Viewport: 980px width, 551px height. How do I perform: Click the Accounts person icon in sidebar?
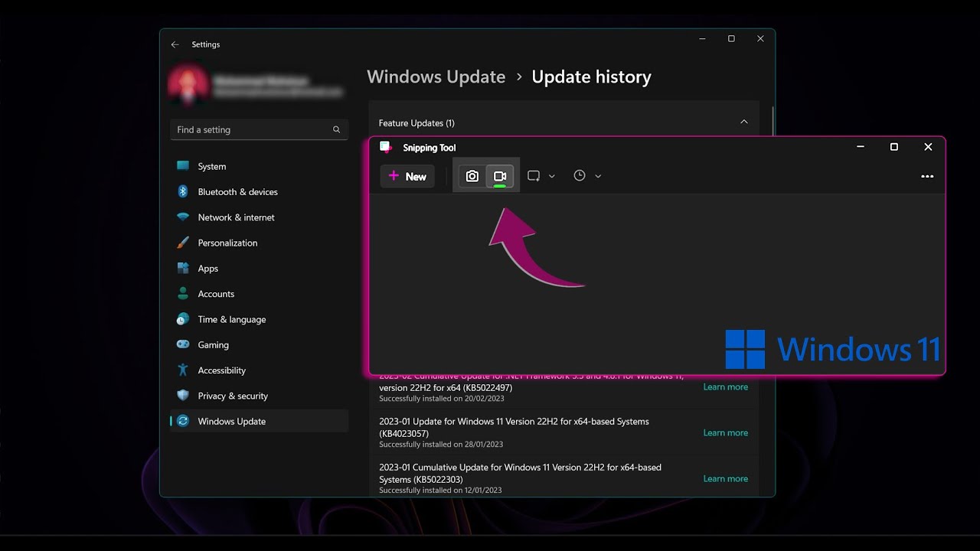pos(183,294)
